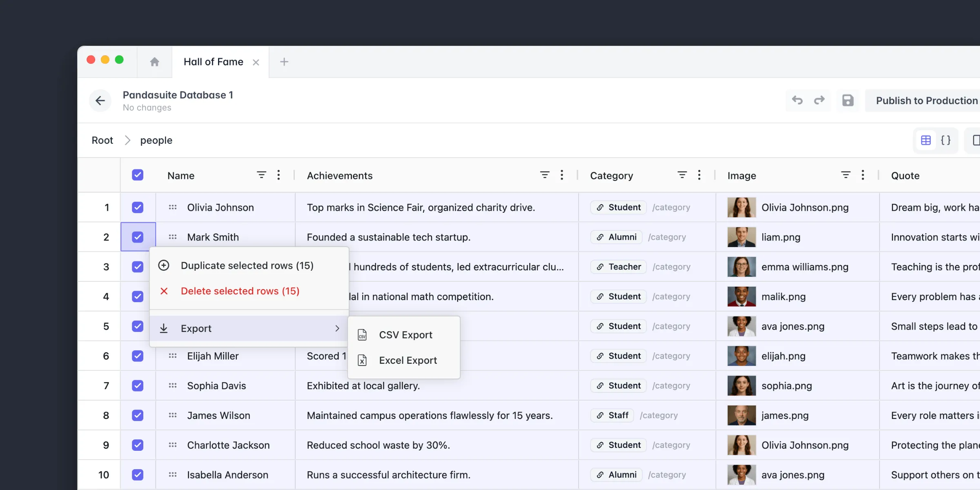Switch to JSON braces view
The height and width of the screenshot is (490, 980).
946,140
